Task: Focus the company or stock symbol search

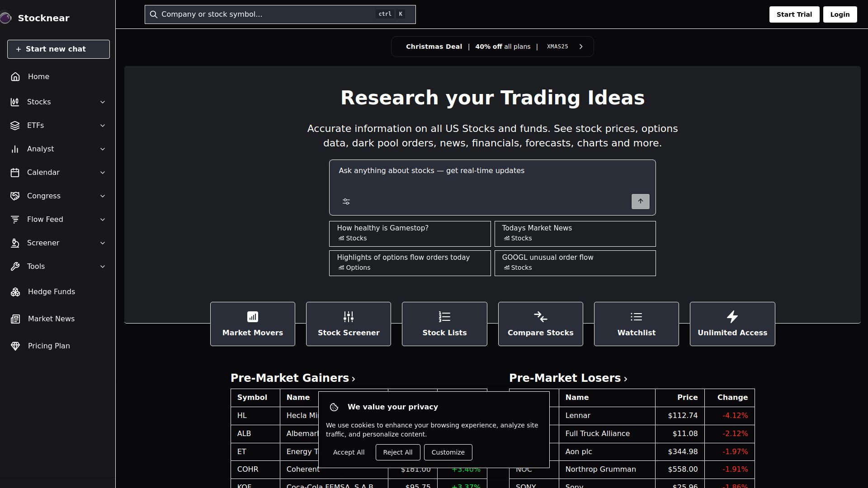Action: (267, 14)
